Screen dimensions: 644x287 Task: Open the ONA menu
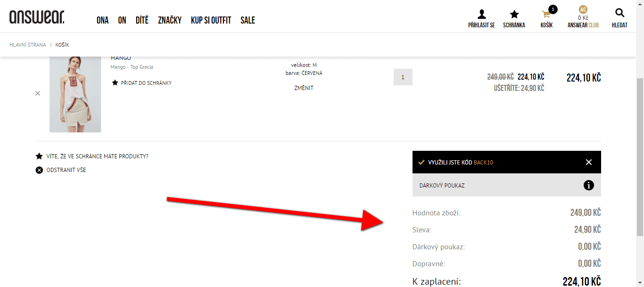103,20
